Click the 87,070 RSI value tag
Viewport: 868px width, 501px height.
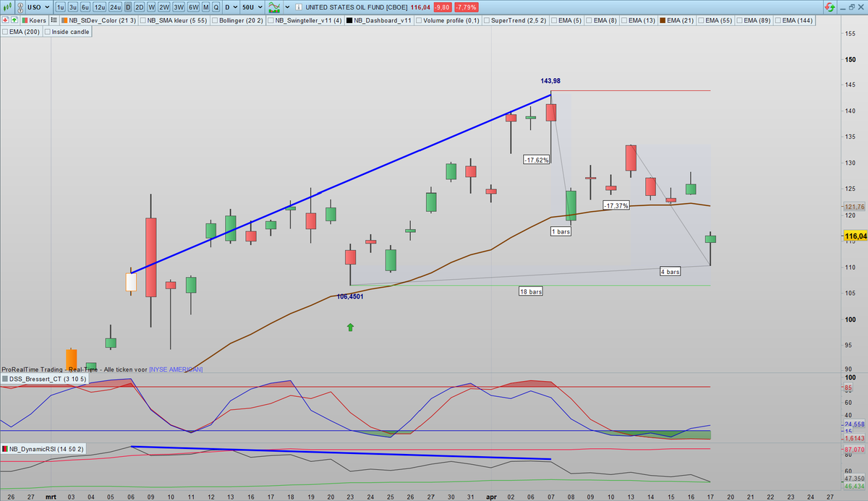855,449
